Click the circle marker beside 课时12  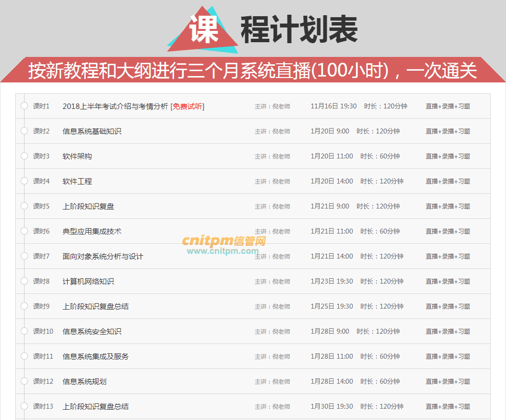pyautogui.click(x=24, y=381)
